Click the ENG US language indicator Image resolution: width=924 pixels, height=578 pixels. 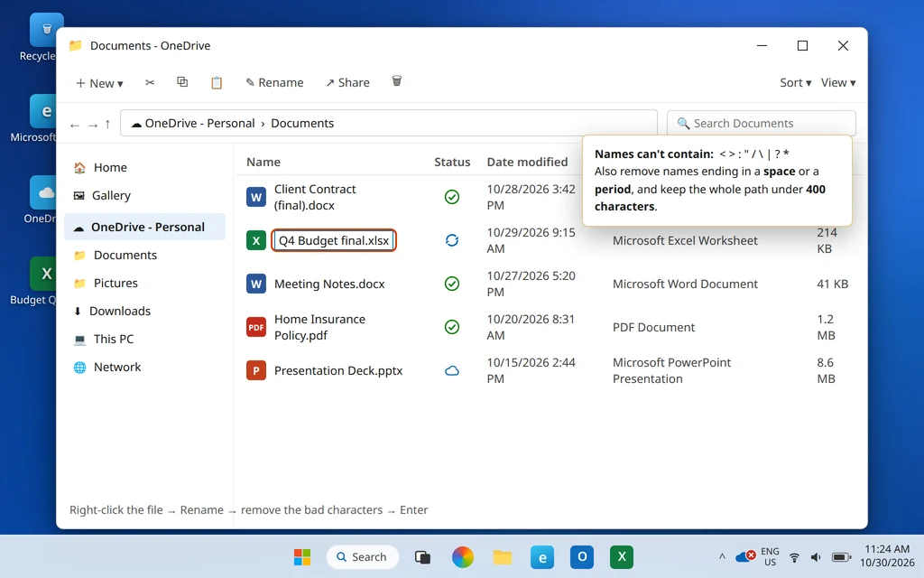(x=770, y=556)
